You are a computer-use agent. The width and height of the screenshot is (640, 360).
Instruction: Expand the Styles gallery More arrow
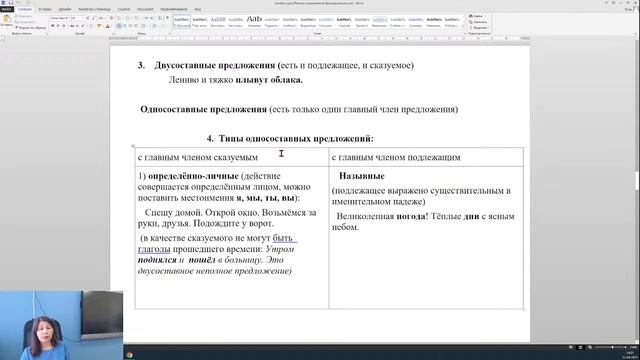pyautogui.click(x=462, y=27)
